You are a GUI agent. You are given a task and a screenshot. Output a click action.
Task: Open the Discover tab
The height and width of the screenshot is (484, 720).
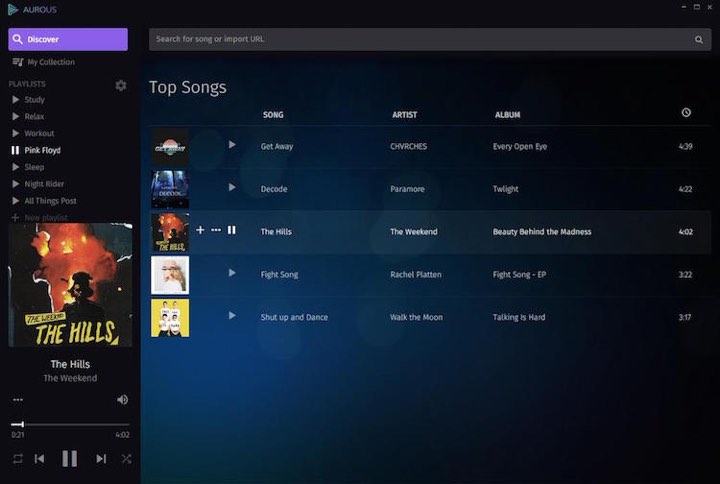(x=68, y=39)
